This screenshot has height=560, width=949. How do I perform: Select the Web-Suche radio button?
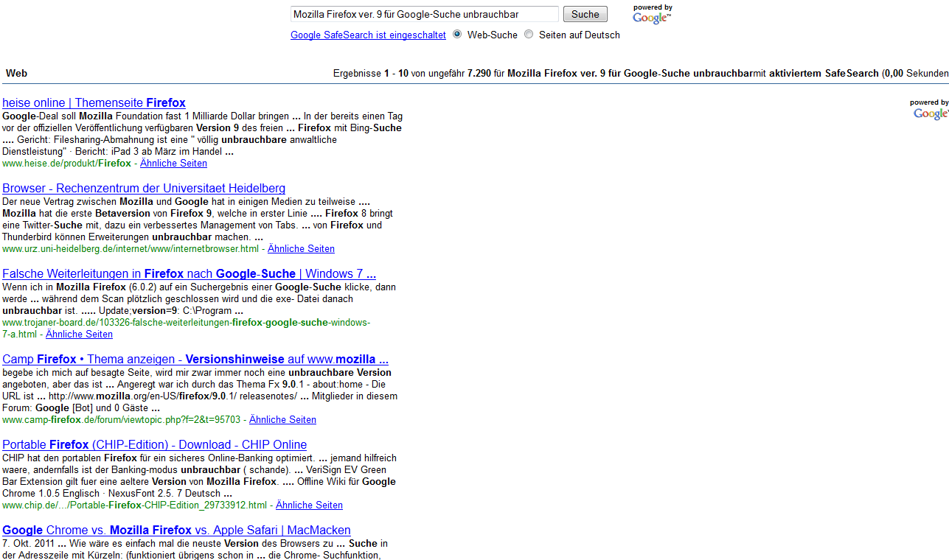[x=457, y=34]
